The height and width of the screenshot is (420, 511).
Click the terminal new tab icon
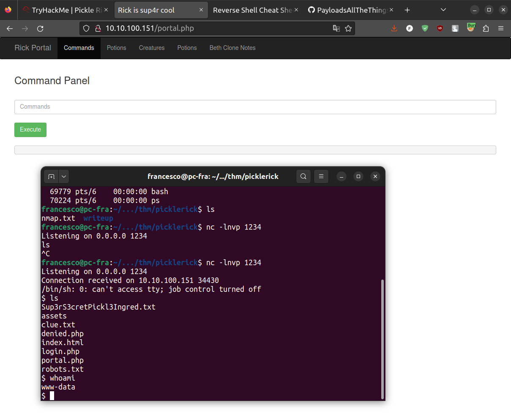click(51, 176)
